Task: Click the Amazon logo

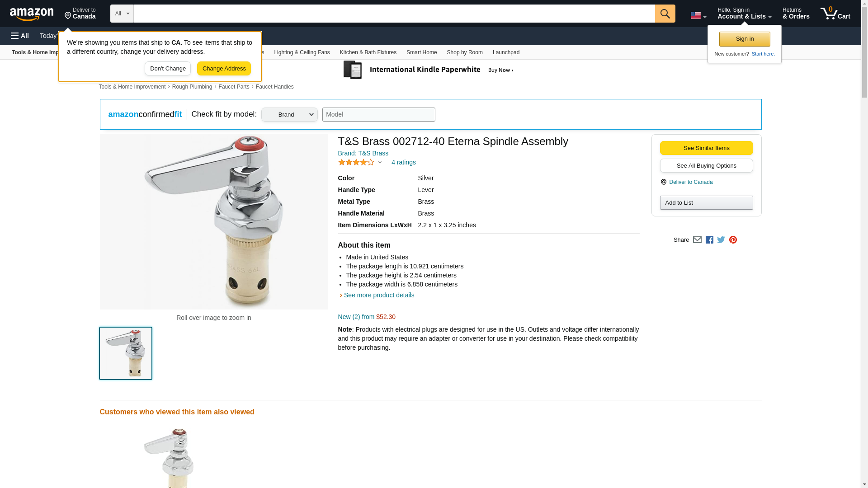Action: coord(32,14)
